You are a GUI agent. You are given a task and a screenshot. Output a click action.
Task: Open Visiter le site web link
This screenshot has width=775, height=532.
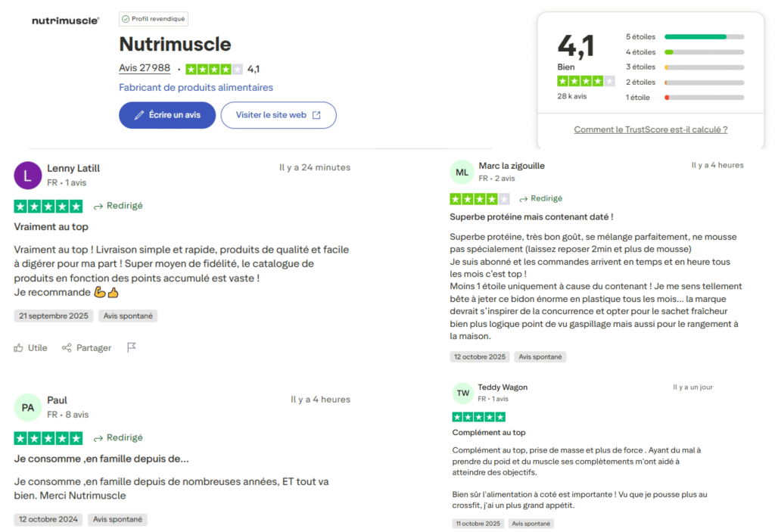279,115
